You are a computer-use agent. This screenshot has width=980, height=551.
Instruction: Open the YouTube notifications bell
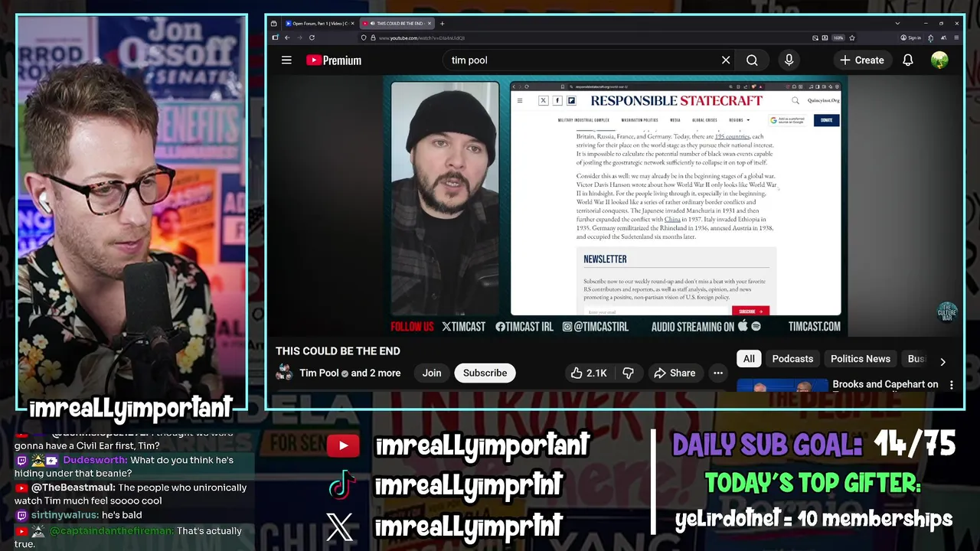pos(908,60)
